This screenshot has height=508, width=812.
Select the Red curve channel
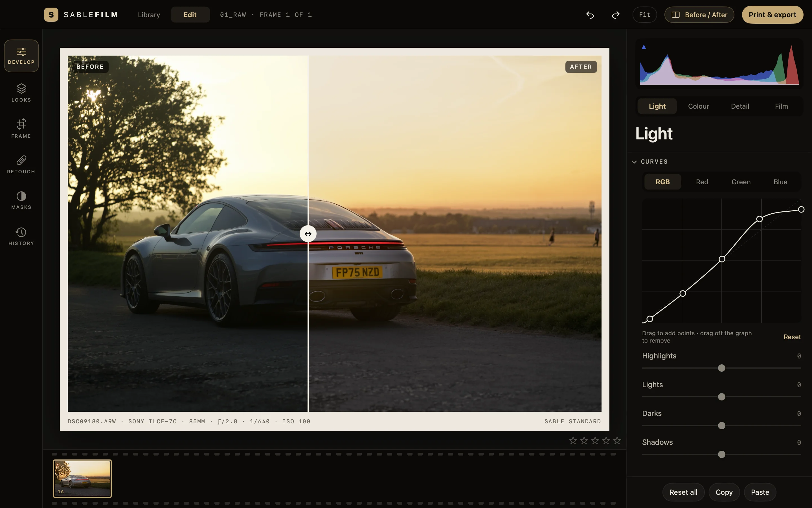coord(702,182)
